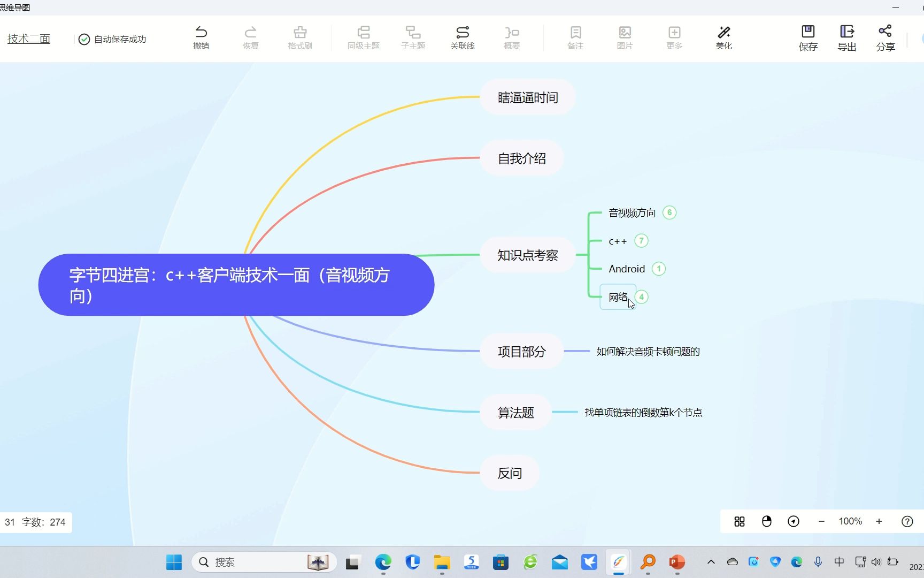Insert an image with 图片

pyautogui.click(x=625, y=37)
